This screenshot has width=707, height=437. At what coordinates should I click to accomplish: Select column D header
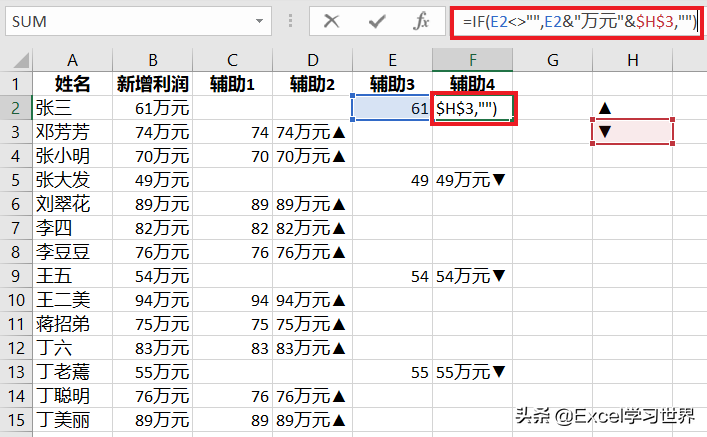pyautogui.click(x=312, y=60)
